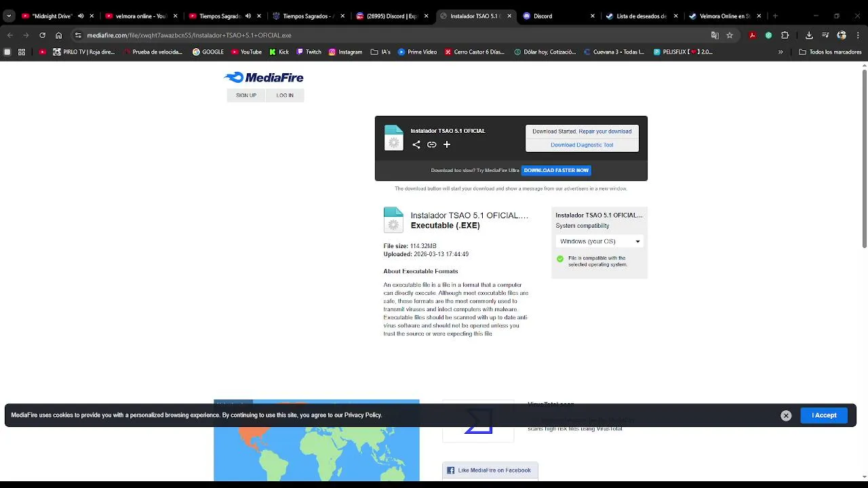Open Privacy Policy in cookie banner
The height and width of the screenshot is (488, 868).
(x=363, y=415)
